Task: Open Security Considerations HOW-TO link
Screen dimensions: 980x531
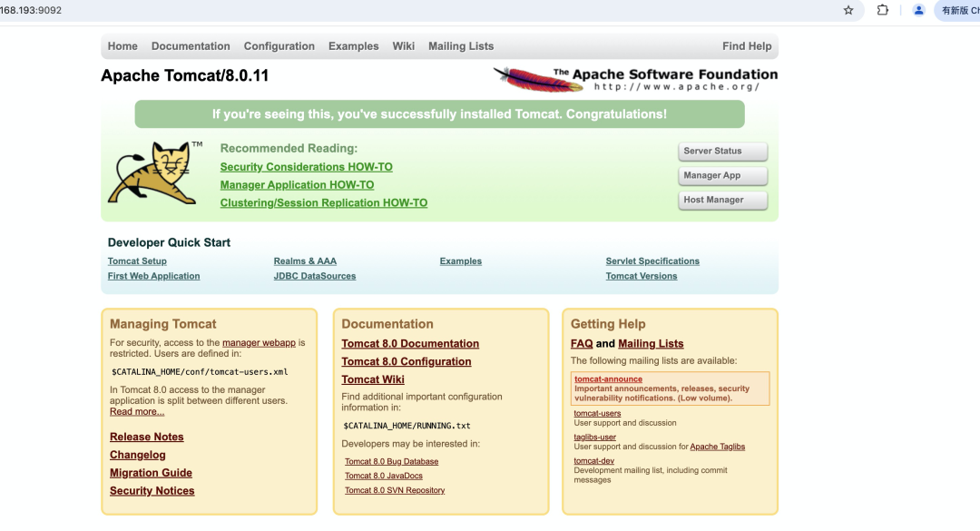Action: (307, 167)
